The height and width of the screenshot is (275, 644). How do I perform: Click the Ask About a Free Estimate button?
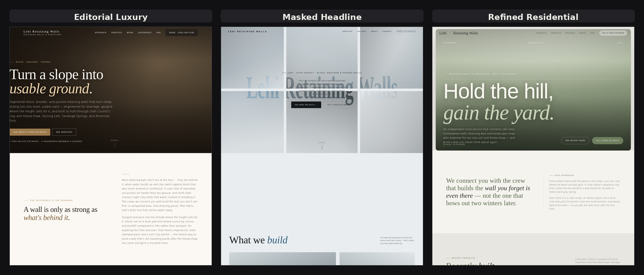pos(30,132)
